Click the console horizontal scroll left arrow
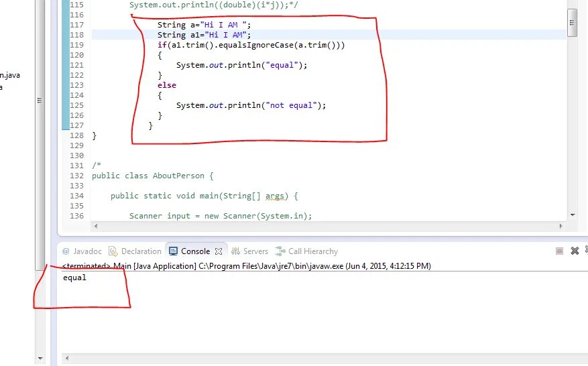Image resolution: width=588 pixels, height=366 pixels. coord(67,358)
